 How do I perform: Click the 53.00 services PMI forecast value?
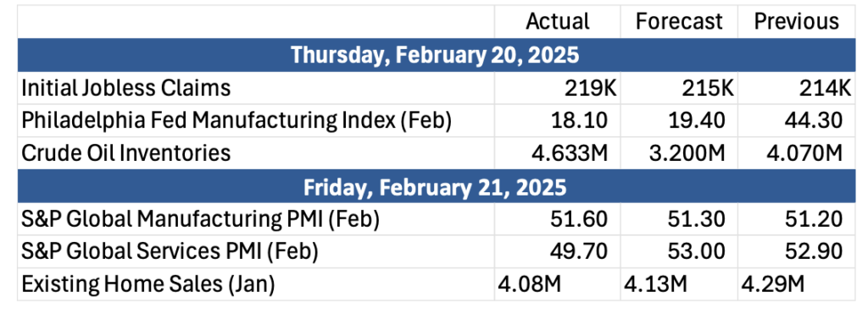coord(696,252)
